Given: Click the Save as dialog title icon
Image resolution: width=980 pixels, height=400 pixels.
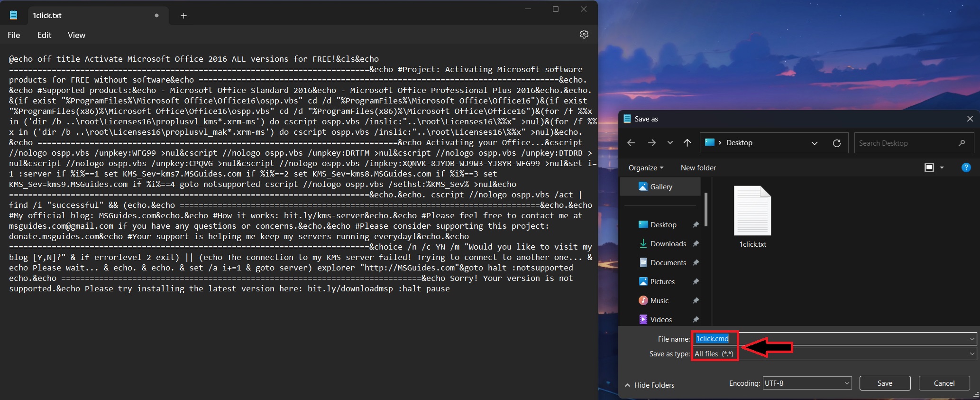Looking at the screenshot, I should click(x=627, y=119).
